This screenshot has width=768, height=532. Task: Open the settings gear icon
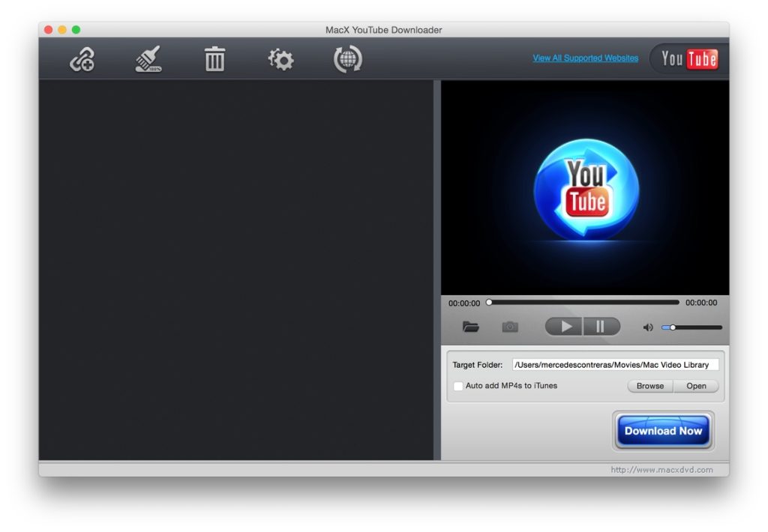(x=280, y=58)
